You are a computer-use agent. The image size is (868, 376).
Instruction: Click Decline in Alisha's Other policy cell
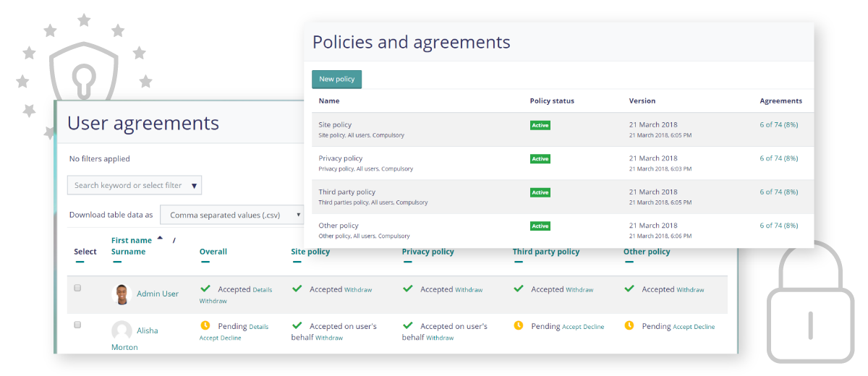pos(705,327)
